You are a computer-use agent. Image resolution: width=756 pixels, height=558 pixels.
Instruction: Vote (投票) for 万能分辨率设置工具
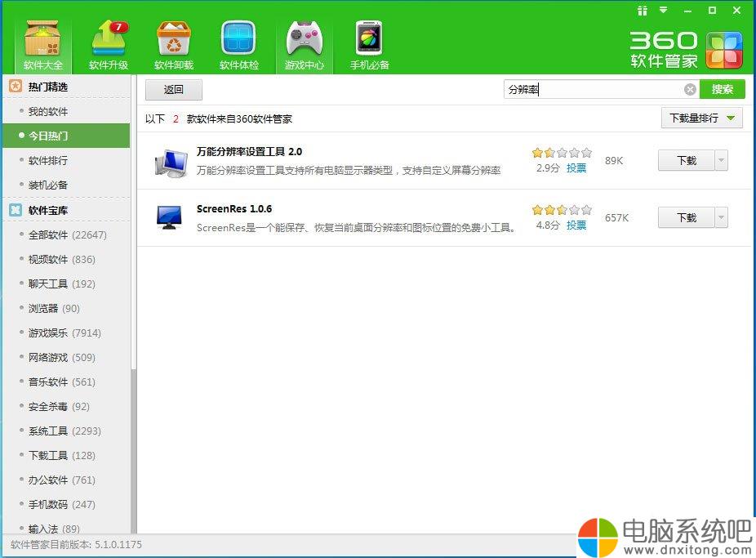point(576,167)
